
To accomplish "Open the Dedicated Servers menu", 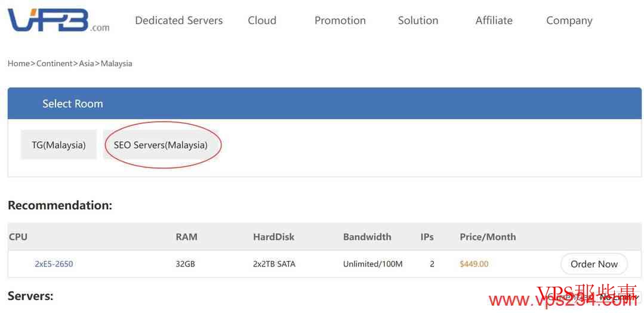I will [178, 20].
